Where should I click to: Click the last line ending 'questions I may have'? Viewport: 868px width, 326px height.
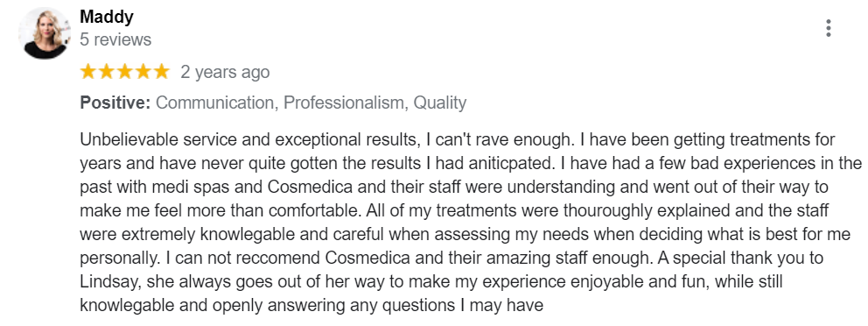pyautogui.click(x=311, y=305)
